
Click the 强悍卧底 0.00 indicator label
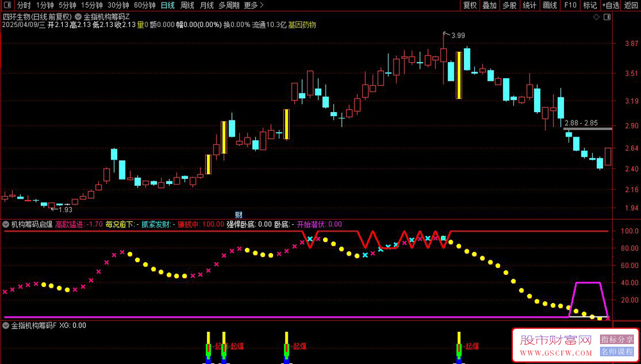click(x=249, y=224)
